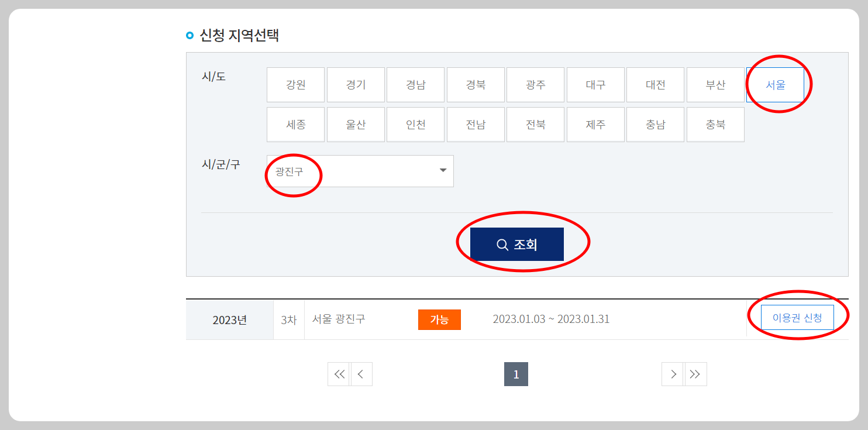Choose 광주 region button
868x430 pixels.
[x=535, y=85]
